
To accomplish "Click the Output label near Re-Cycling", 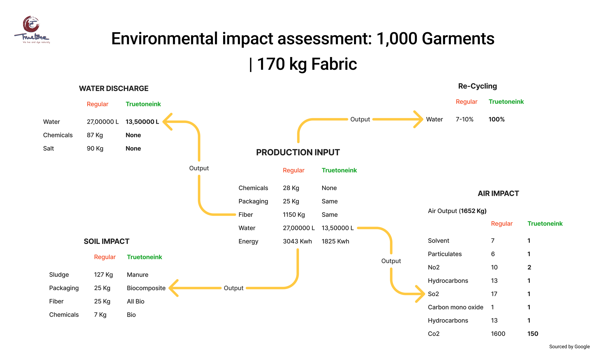I will 360,119.
